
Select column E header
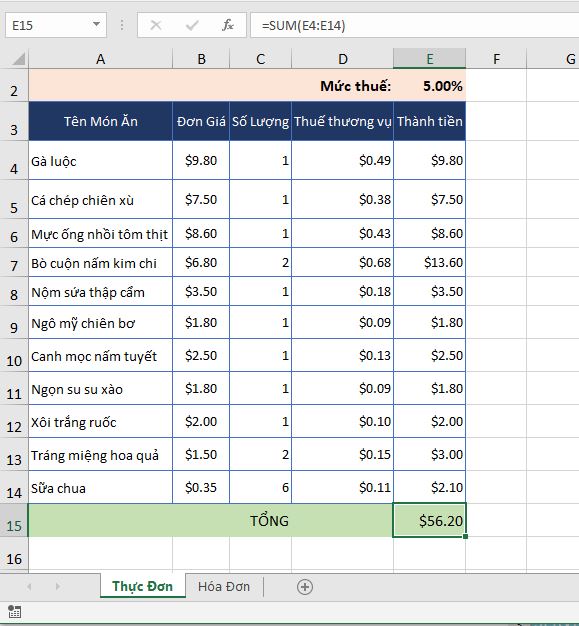click(430, 59)
